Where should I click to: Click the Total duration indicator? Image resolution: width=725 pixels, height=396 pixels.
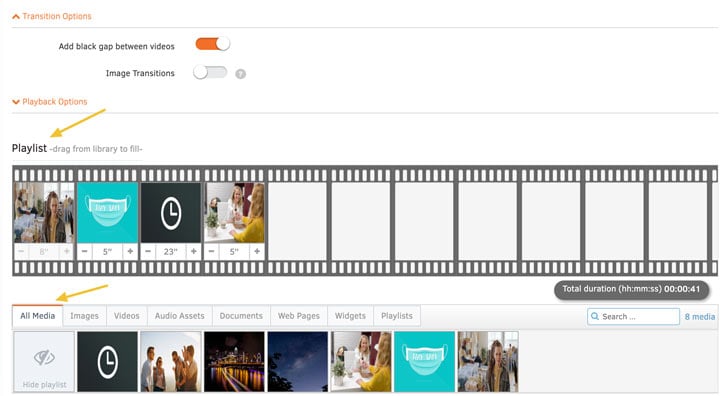(631, 289)
